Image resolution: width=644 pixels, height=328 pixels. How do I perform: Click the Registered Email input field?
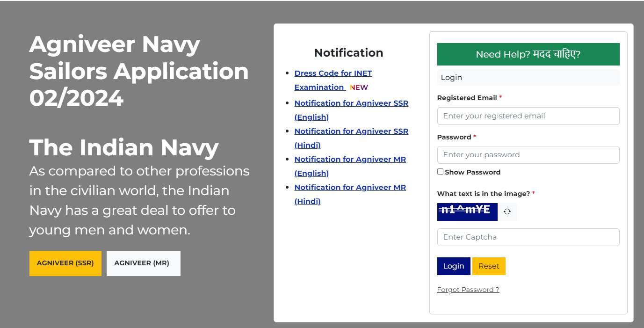click(x=528, y=116)
